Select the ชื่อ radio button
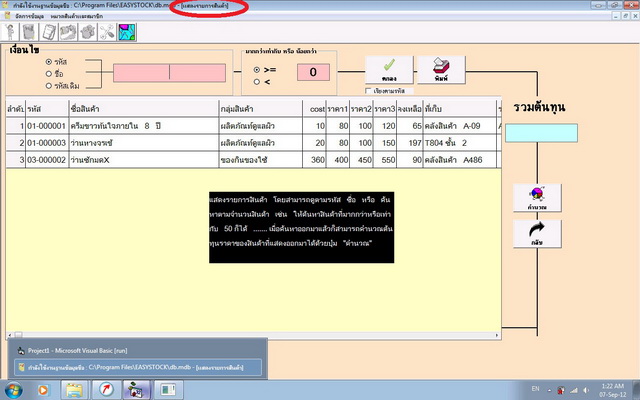Screen dimensions: 640x400 pyautogui.click(x=49, y=72)
